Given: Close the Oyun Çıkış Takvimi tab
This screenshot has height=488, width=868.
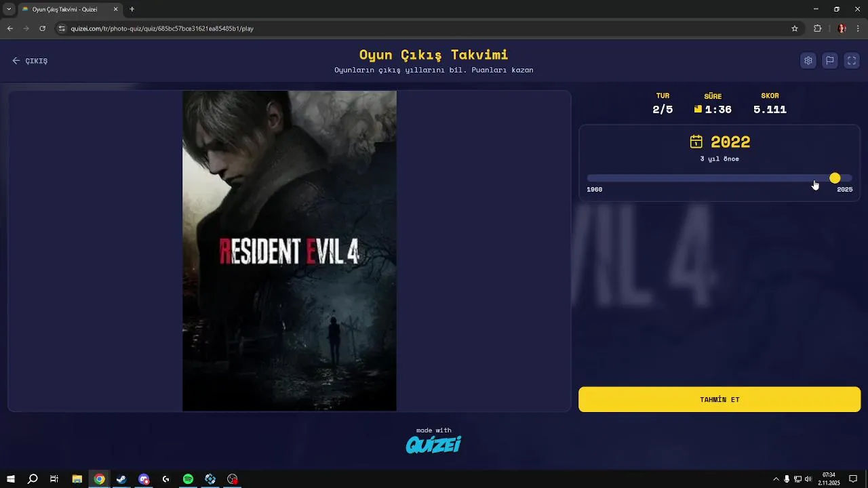Looking at the screenshot, I should click(x=115, y=9).
